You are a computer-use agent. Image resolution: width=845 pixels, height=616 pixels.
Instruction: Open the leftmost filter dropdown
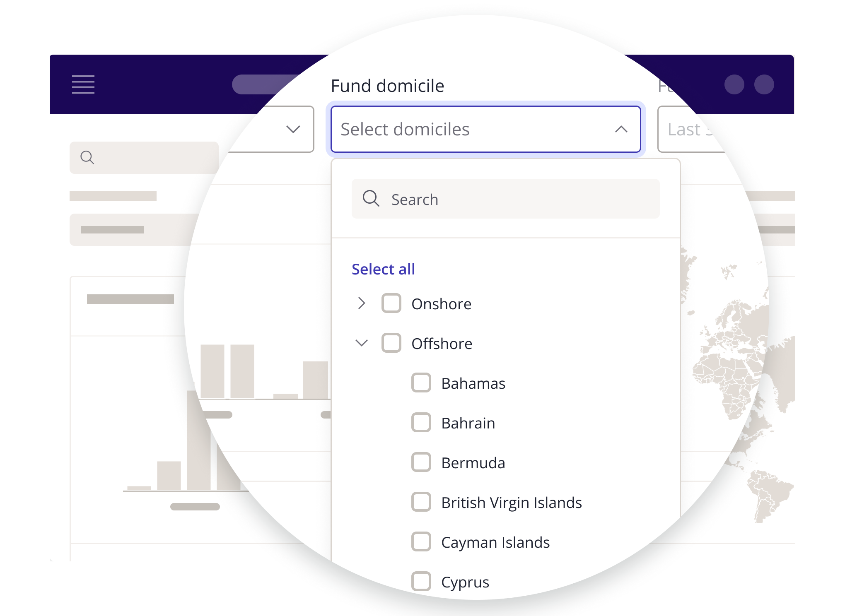293,130
